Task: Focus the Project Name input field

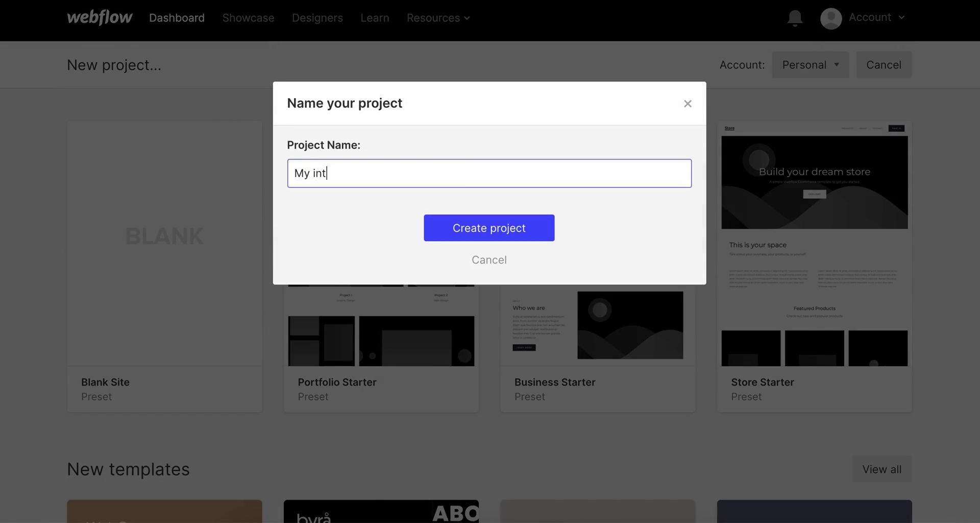Action: pyautogui.click(x=489, y=173)
